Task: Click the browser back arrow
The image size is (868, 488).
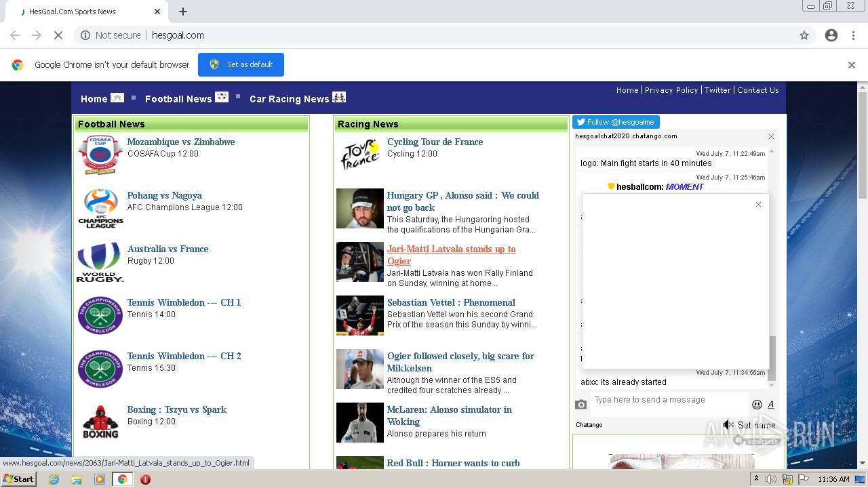Action: pos(15,35)
